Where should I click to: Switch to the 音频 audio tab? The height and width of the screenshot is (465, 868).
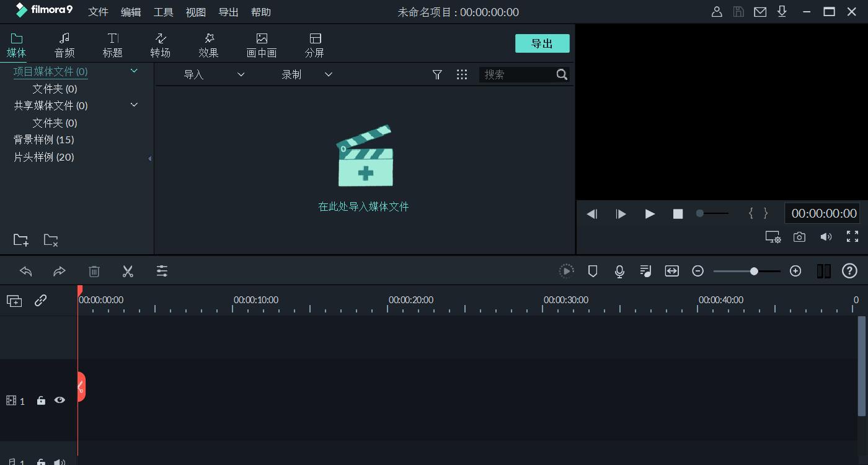pyautogui.click(x=64, y=43)
